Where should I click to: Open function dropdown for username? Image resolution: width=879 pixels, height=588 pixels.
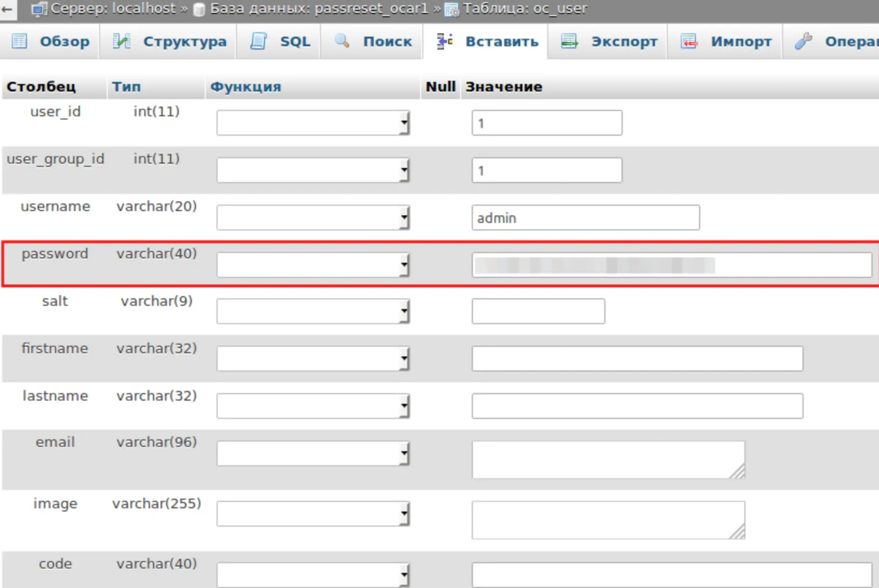[313, 218]
